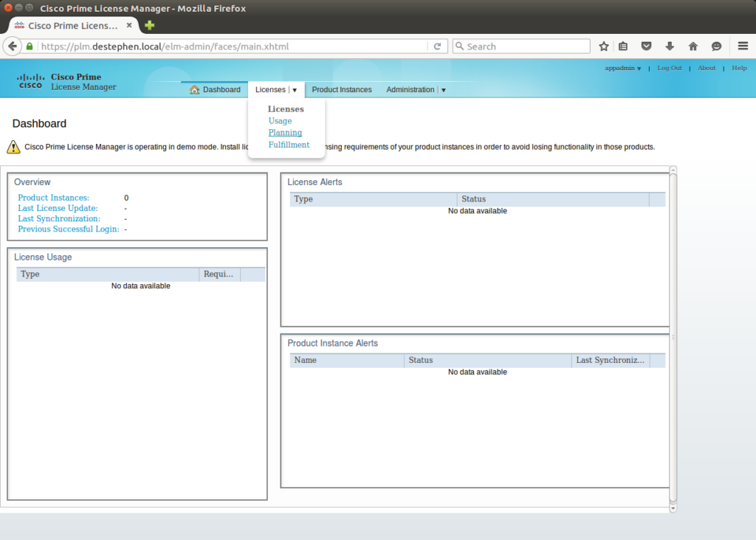Sort License Usage by Type column
756x540 pixels.
pyautogui.click(x=108, y=274)
